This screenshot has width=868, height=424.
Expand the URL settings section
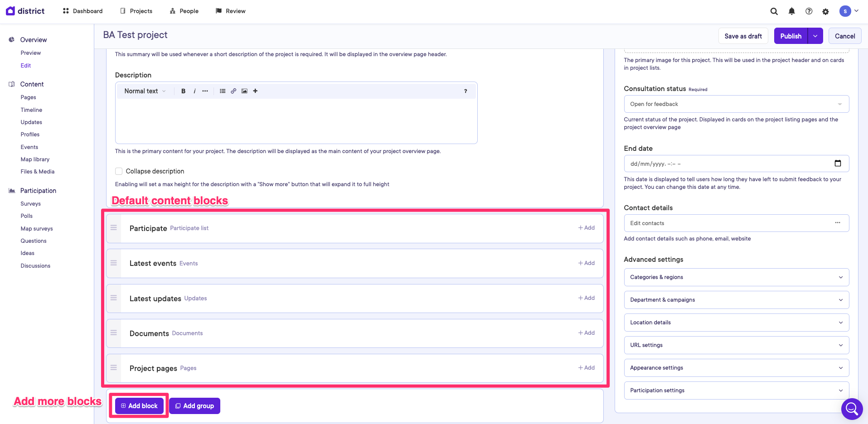736,345
